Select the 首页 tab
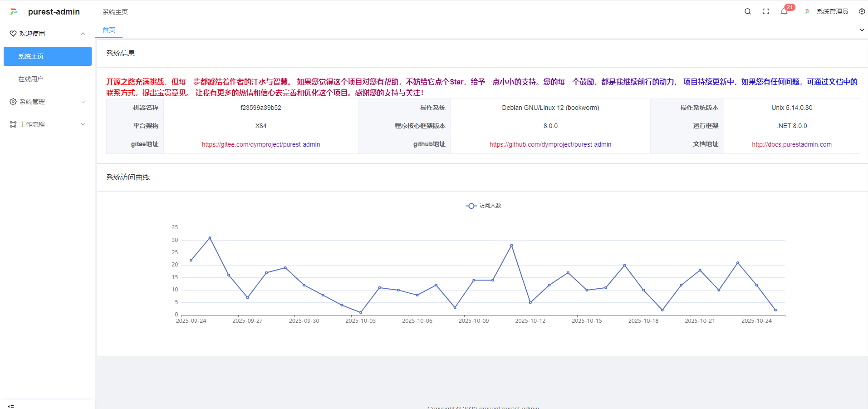This screenshot has height=409, width=868. (x=109, y=30)
